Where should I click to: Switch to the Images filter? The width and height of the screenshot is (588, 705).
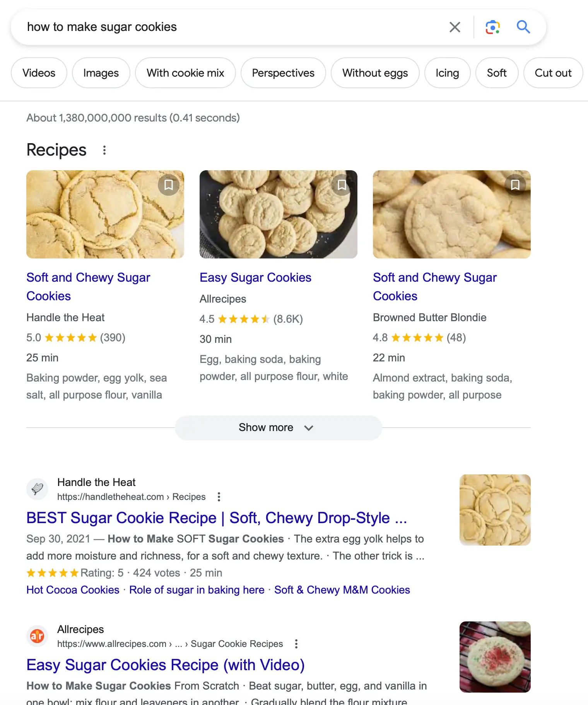tap(101, 73)
